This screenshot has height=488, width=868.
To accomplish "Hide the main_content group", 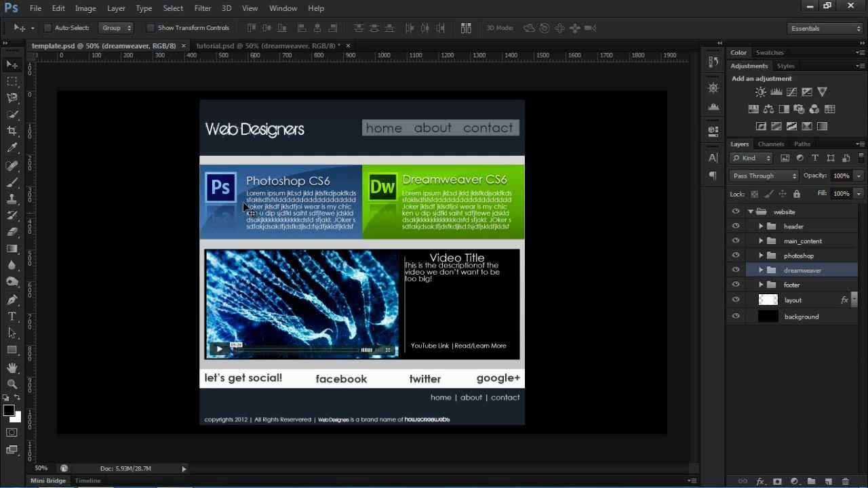I will 736,241.
